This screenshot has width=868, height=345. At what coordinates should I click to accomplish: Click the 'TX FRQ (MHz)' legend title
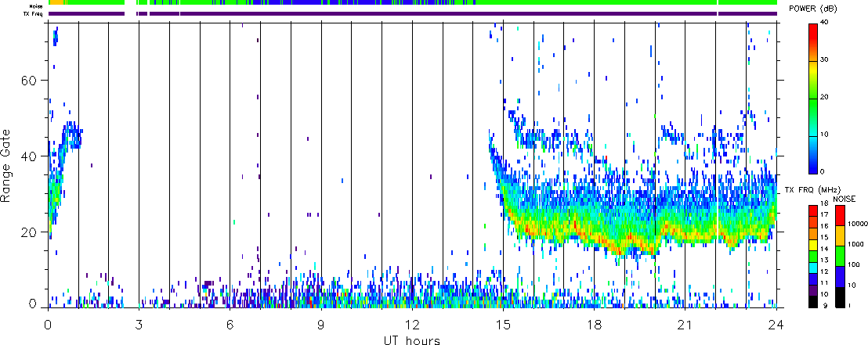click(x=812, y=189)
